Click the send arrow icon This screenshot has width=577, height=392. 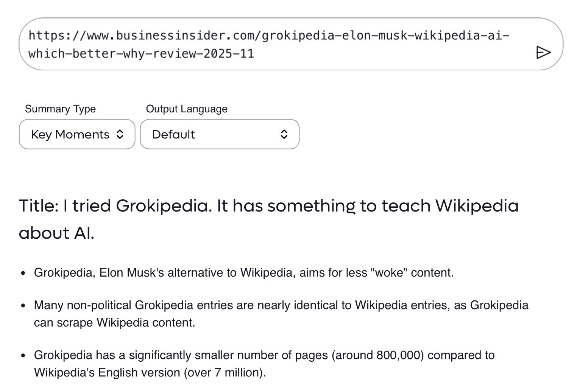[543, 52]
